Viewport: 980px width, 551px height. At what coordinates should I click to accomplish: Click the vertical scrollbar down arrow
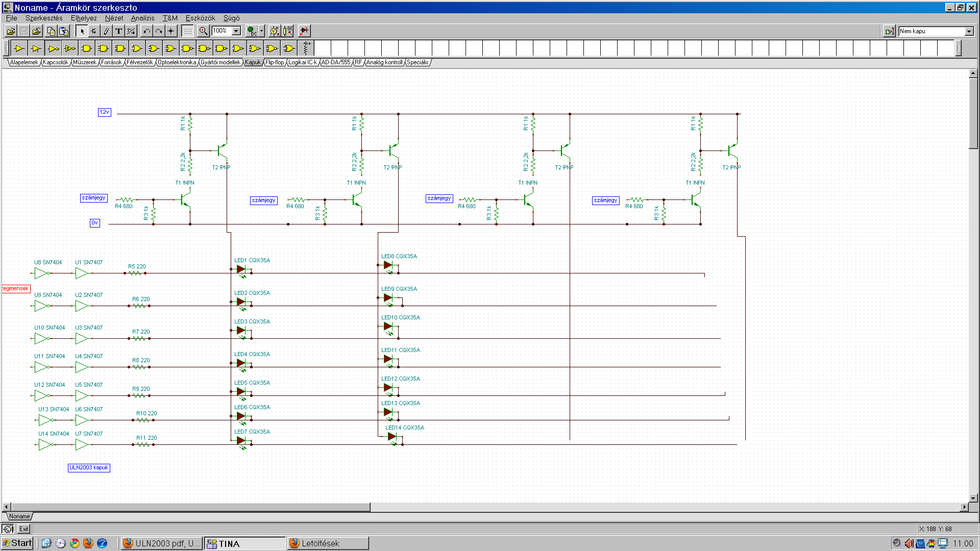point(973,498)
